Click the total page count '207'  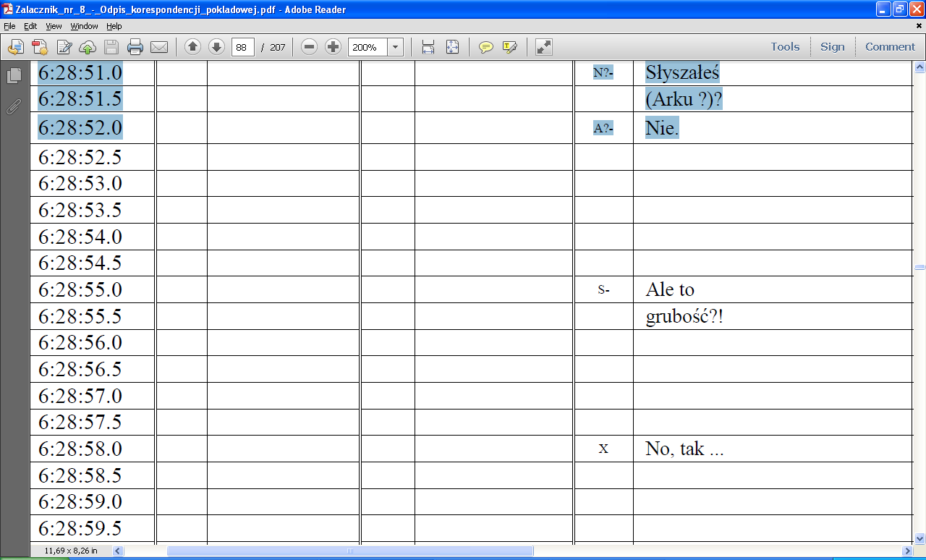point(278,48)
